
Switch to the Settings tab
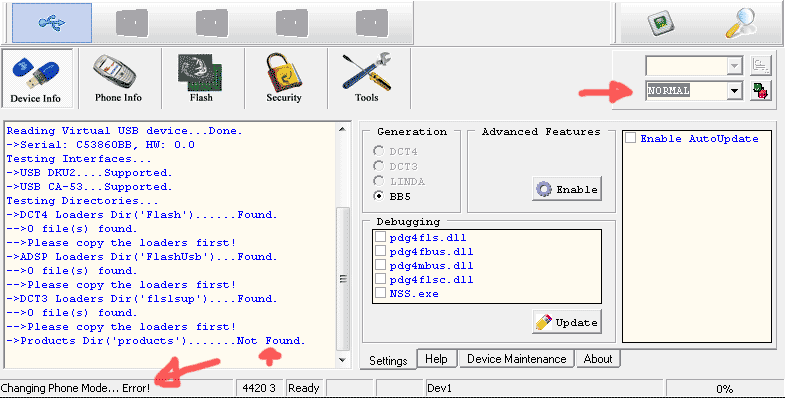[x=388, y=360]
